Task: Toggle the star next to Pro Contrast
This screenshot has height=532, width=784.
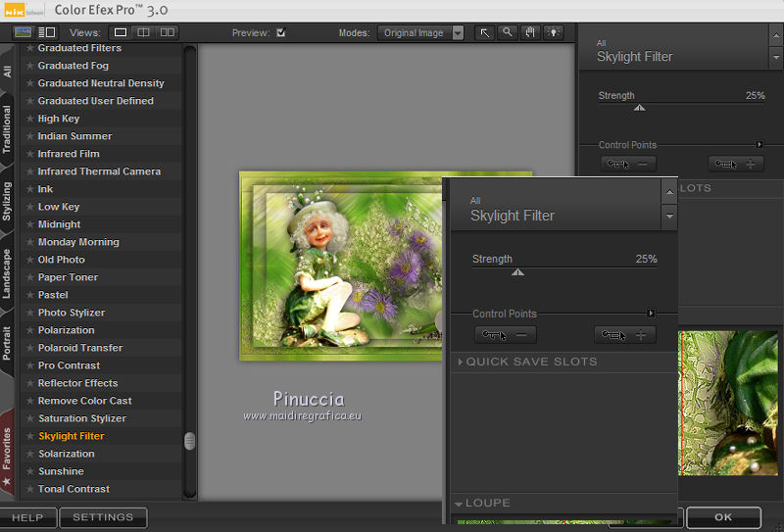Action: [30, 365]
